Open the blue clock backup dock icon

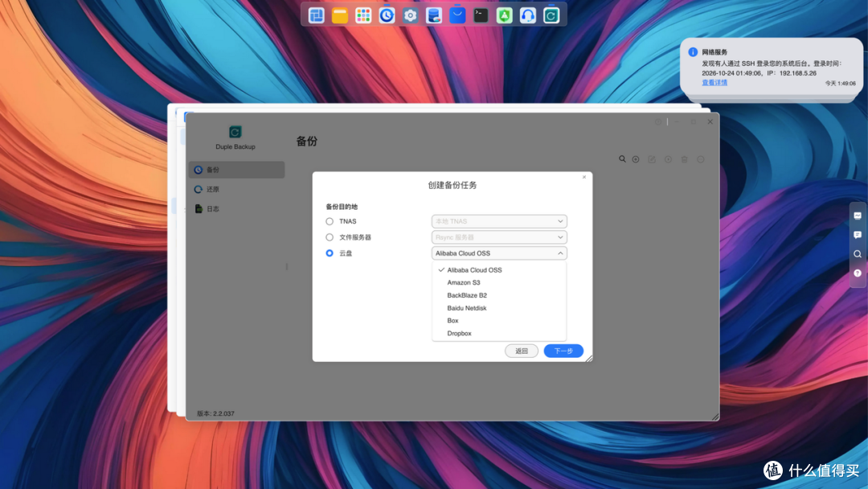387,15
